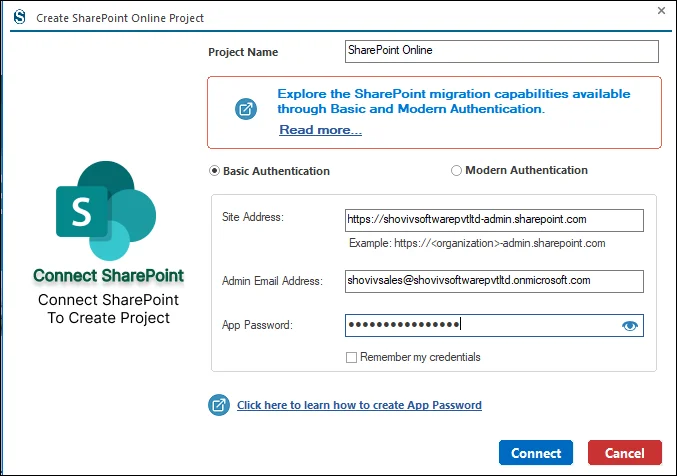677x476 pixels.
Task: Close the Create SharePoint Online Project dialog
Action: click(x=661, y=11)
